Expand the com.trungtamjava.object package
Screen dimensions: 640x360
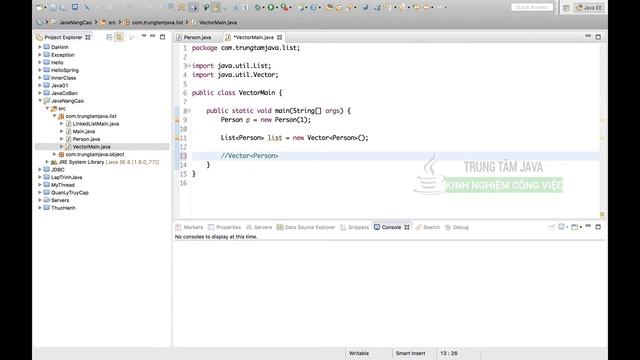55,154
